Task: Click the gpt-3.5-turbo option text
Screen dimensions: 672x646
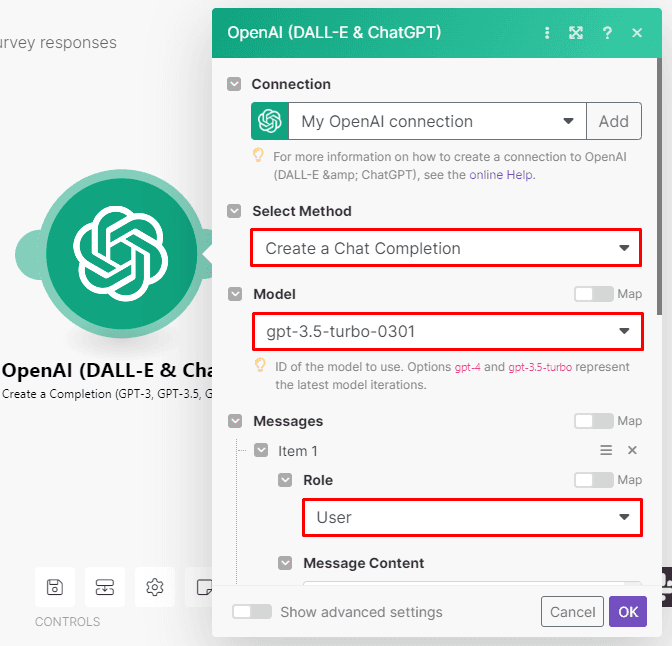Action: coord(540,367)
